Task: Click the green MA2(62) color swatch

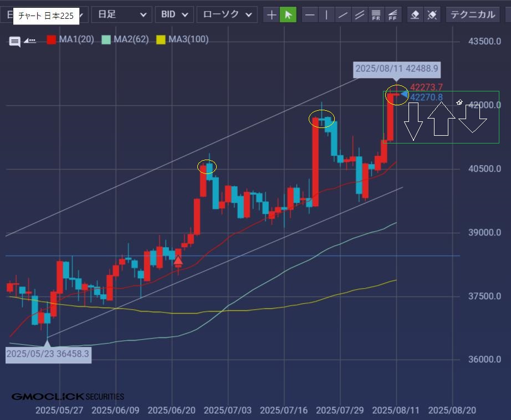Action: [106, 40]
